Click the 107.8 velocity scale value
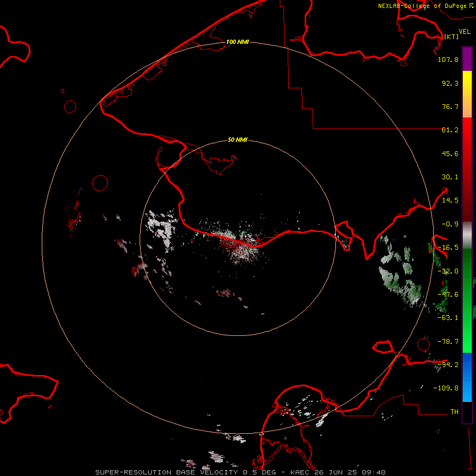This screenshot has width=476, height=476. [x=448, y=59]
